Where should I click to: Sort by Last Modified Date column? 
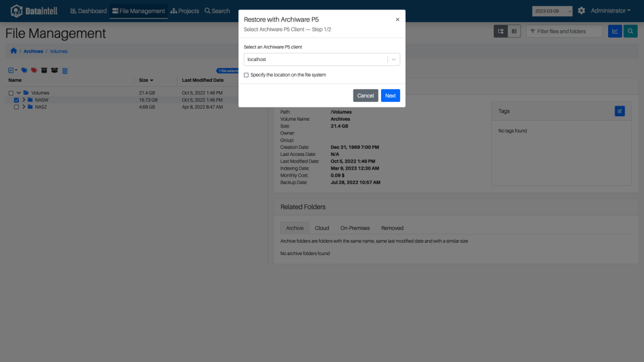203,80
